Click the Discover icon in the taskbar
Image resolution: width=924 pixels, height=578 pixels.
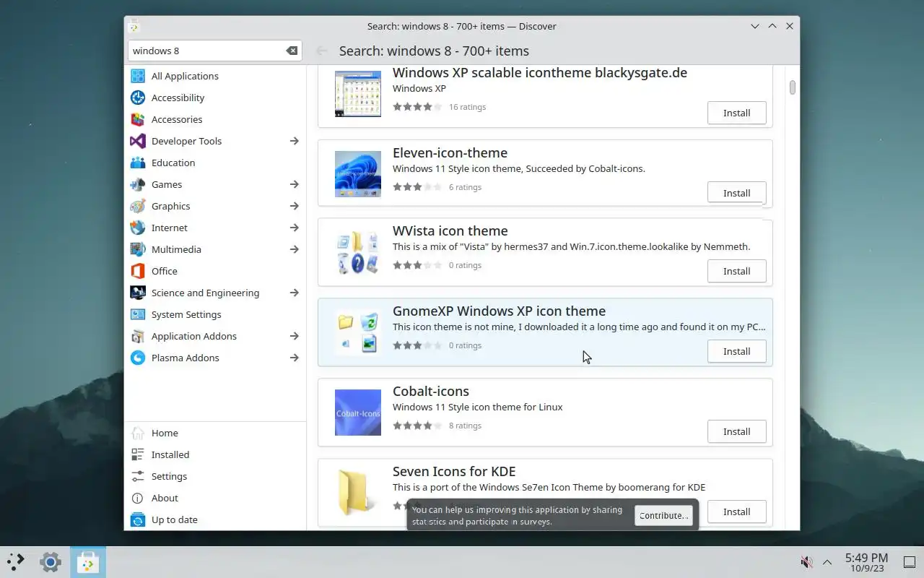click(x=88, y=561)
